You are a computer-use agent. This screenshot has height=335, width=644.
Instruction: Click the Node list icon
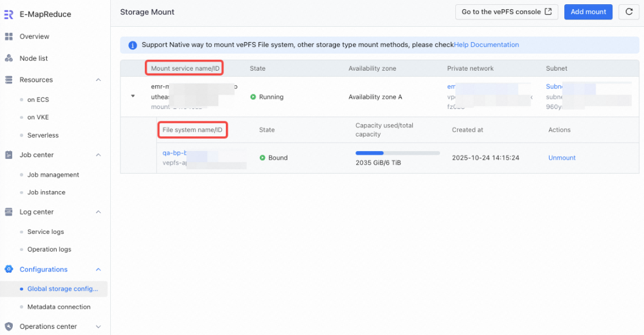tap(9, 58)
